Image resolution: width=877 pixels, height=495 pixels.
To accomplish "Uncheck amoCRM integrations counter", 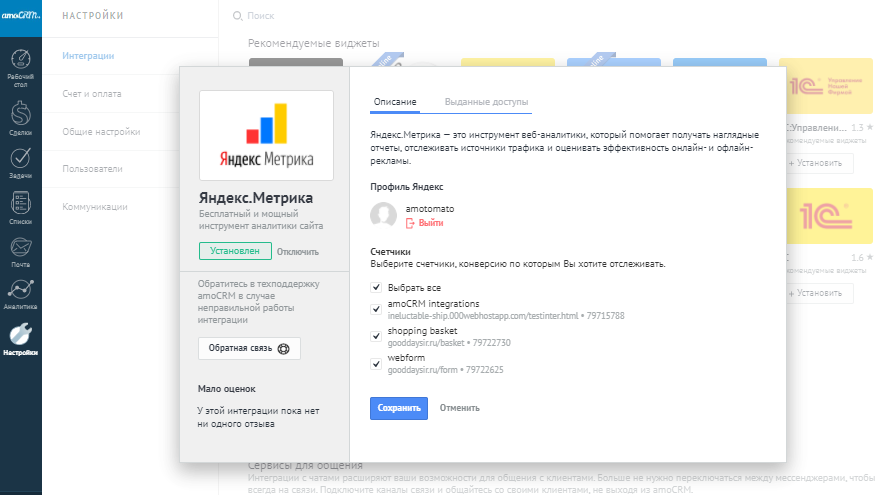I will point(376,309).
